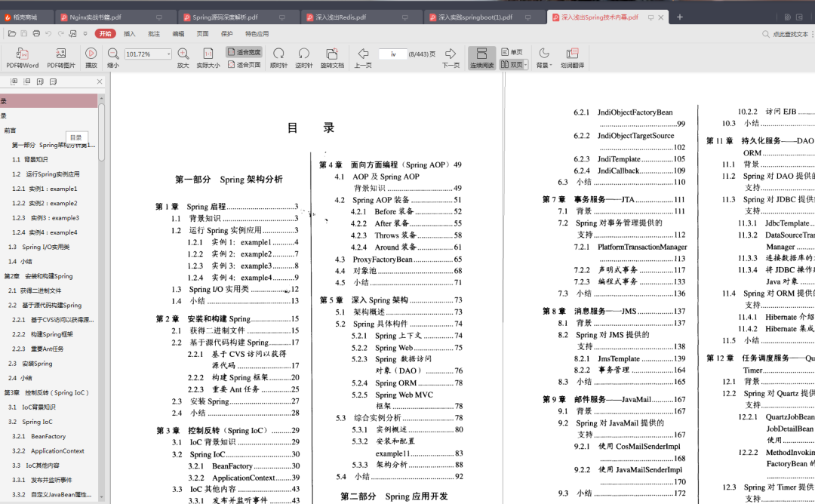Click the save icon in quick toolbar
The width and height of the screenshot is (815, 504).
tap(24, 34)
